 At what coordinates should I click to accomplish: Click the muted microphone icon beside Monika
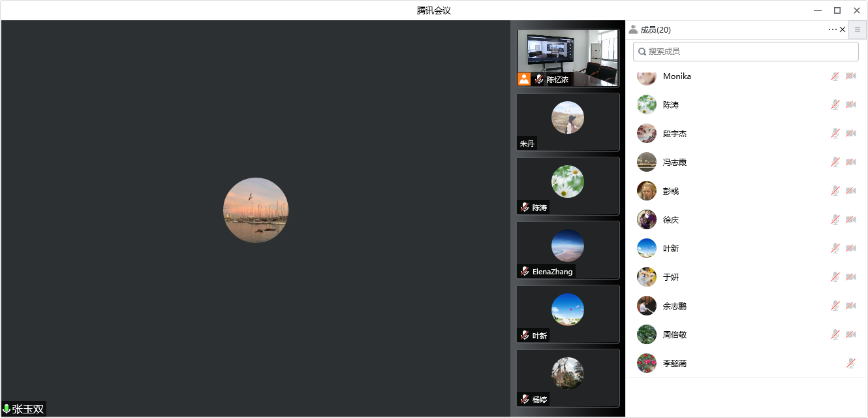835,76
